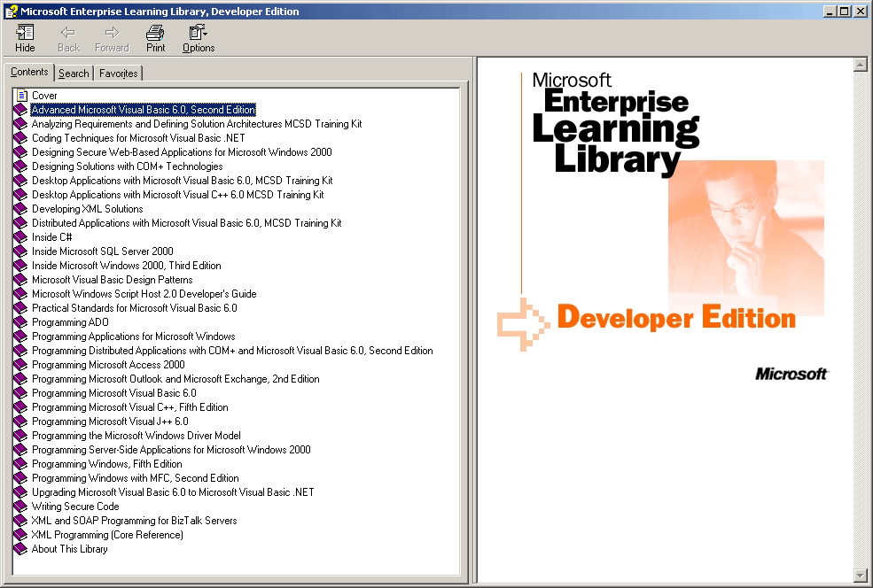This screenshot has width=873, height=588.
Task: Select Desktop Applications with Visual Basic 6.0 title
Action: point(182,181)
